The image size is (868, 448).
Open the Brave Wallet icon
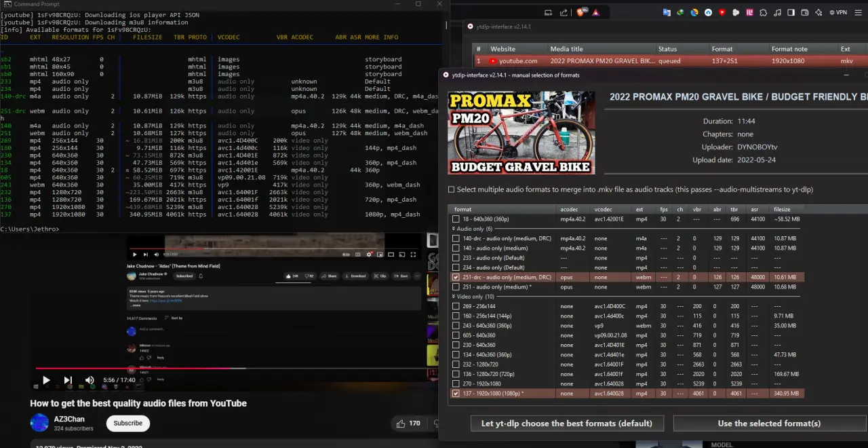click(805, 12)
